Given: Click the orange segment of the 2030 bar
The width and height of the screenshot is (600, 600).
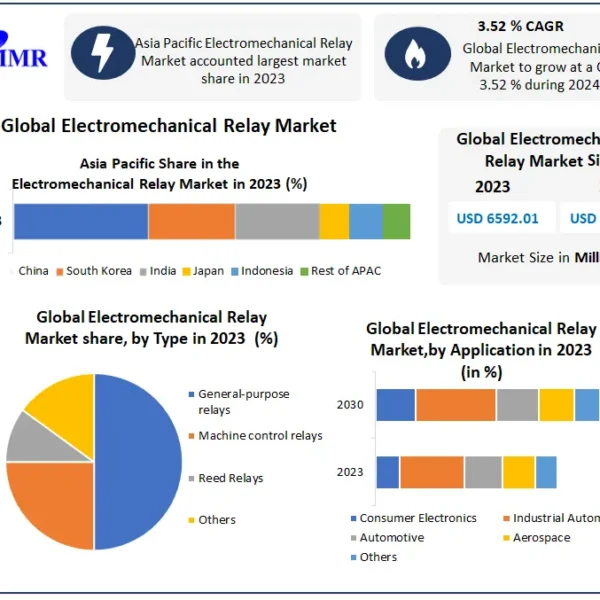Looking at the screenshot, I should (x=456, y=405).
